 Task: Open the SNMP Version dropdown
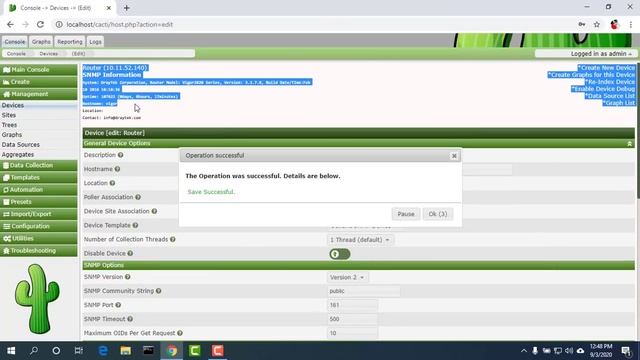pyautogui.click(x=347, y=277)
